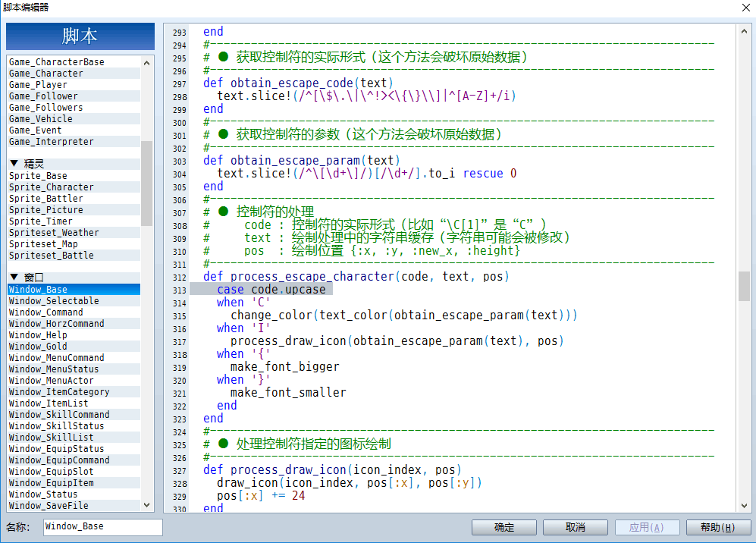Click the 取消 button
Screen dimensions: 756x543
point(576,527)
